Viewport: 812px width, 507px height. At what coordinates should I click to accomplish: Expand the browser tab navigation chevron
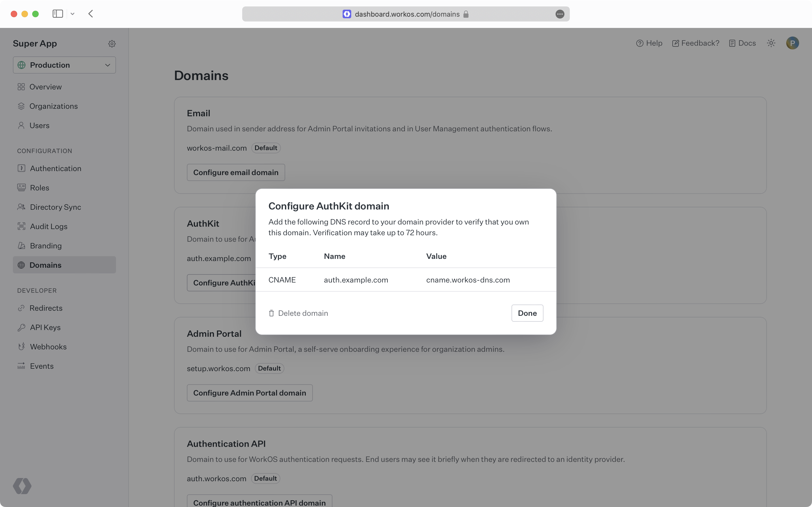(73, 13)
